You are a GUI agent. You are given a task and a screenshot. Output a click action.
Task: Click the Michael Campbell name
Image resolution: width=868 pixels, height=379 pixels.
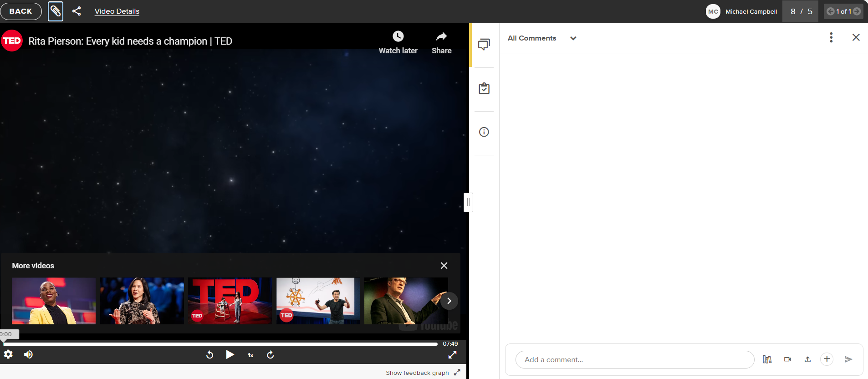(x=751, y=11)
